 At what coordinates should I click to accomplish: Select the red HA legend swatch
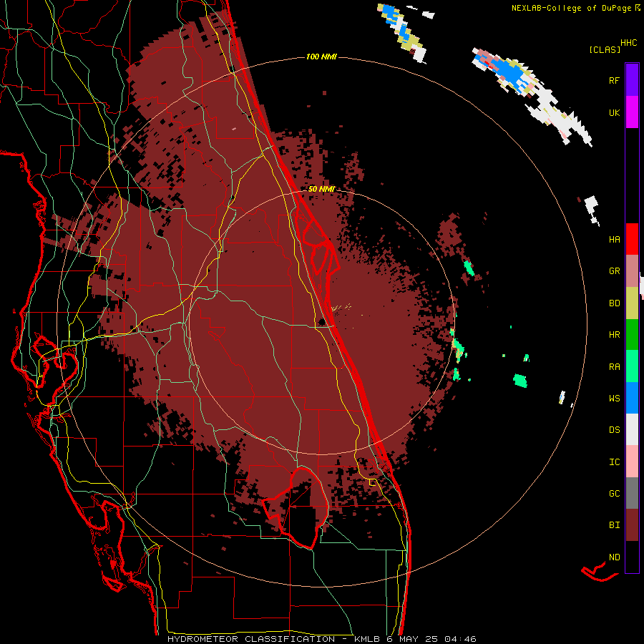click(632, 239)
